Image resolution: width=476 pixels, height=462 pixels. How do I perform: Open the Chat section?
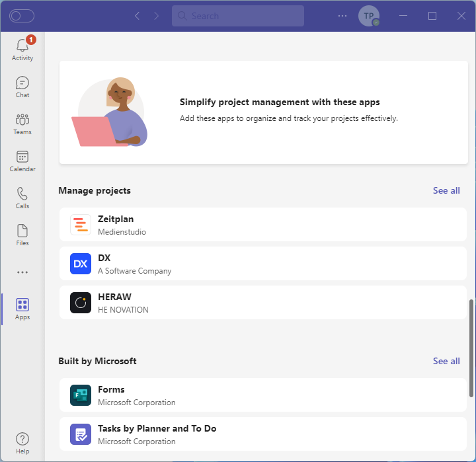click(22, 87)
